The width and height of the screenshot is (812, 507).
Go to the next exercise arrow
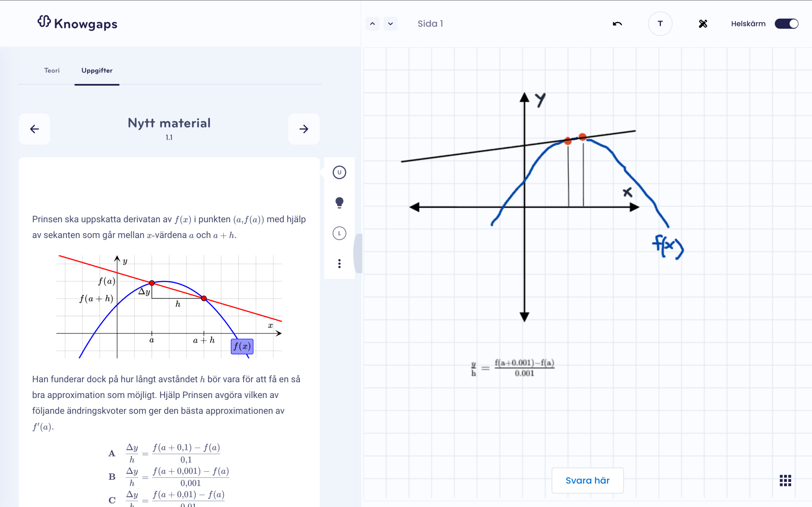coord(304,129)
